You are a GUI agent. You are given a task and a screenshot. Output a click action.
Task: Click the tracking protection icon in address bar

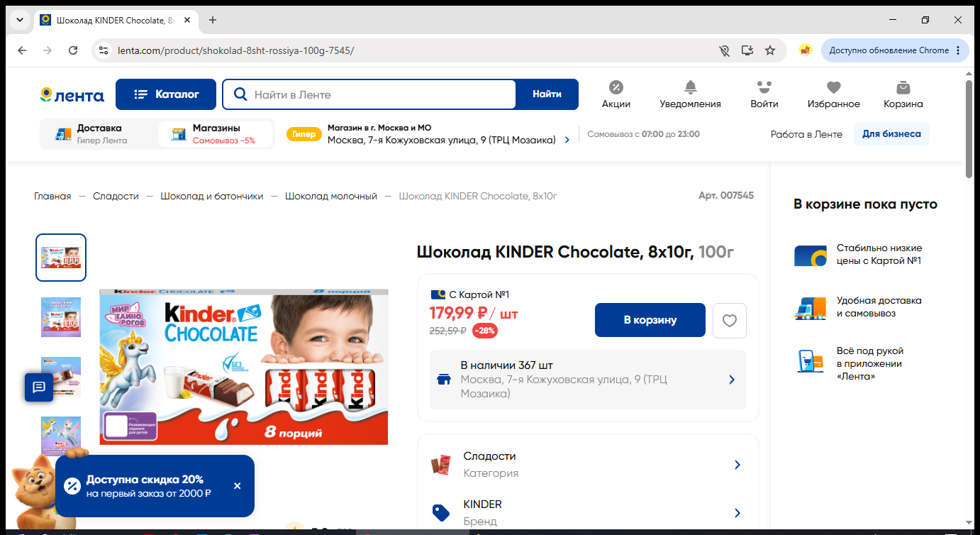tap(723, 50)
